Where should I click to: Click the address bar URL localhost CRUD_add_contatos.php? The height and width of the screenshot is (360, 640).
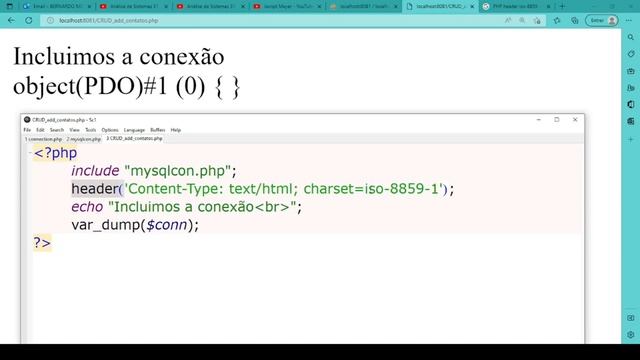[109, 20]
